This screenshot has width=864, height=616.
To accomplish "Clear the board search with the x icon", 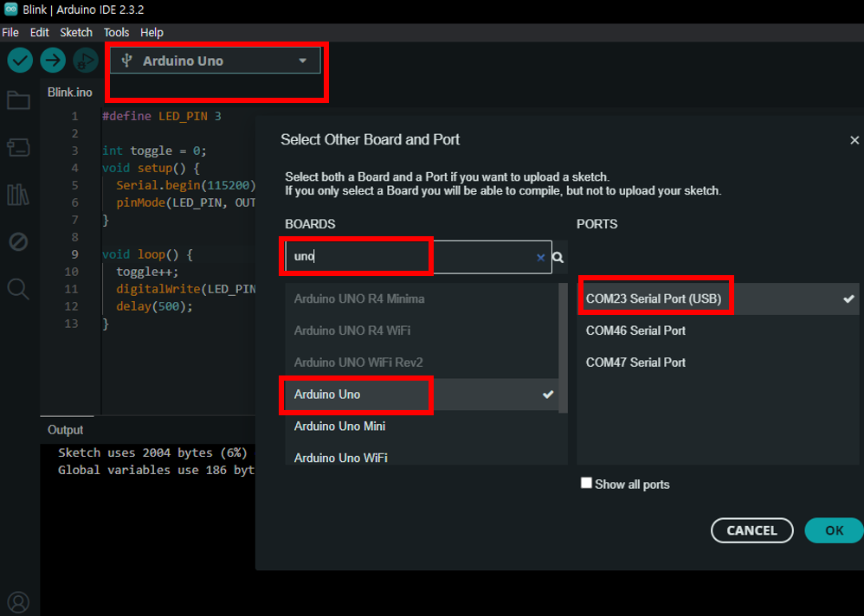I will pyautogui.click(x=540, y=257).
